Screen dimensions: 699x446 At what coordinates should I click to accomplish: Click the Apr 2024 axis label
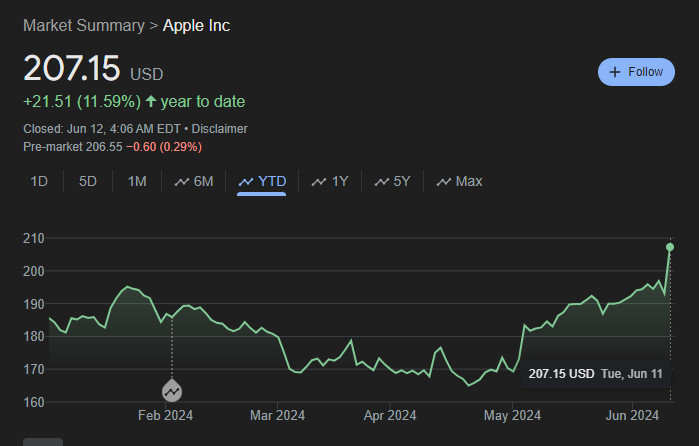coord(390,415)
